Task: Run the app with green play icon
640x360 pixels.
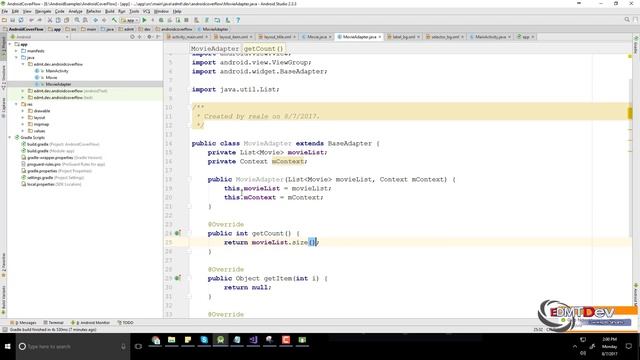Action: (x=144, y=20)
